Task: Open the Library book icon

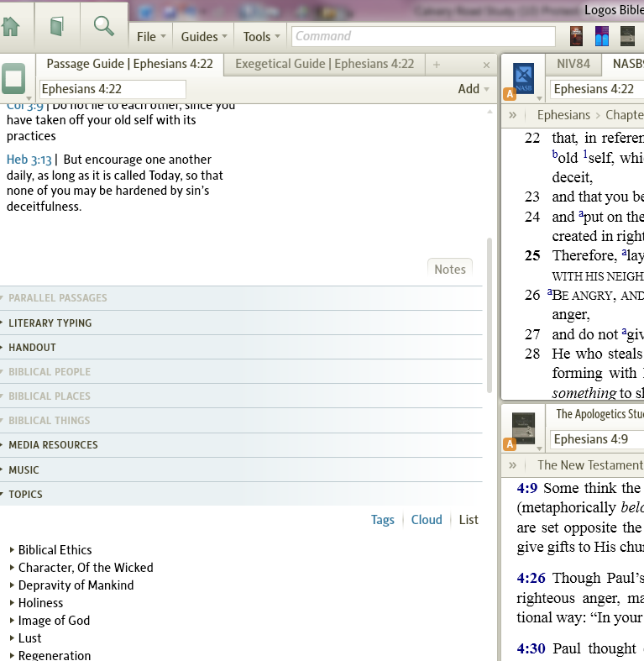Action: pos(57,26)
